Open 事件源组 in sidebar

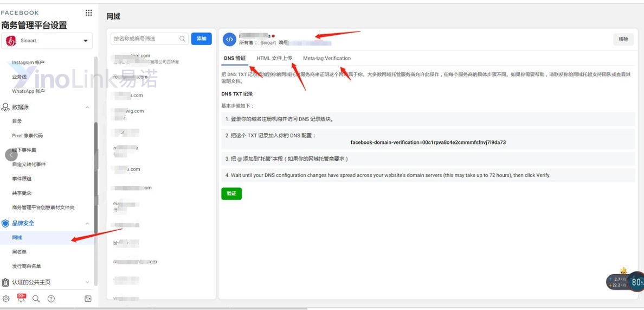pos(22,179)
